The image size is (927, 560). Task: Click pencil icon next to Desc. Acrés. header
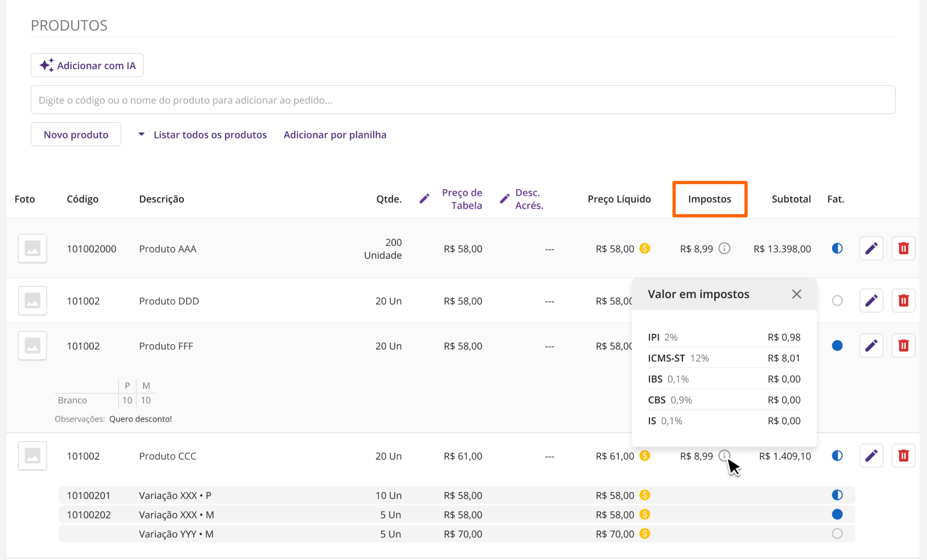click(x=504, y=199)
